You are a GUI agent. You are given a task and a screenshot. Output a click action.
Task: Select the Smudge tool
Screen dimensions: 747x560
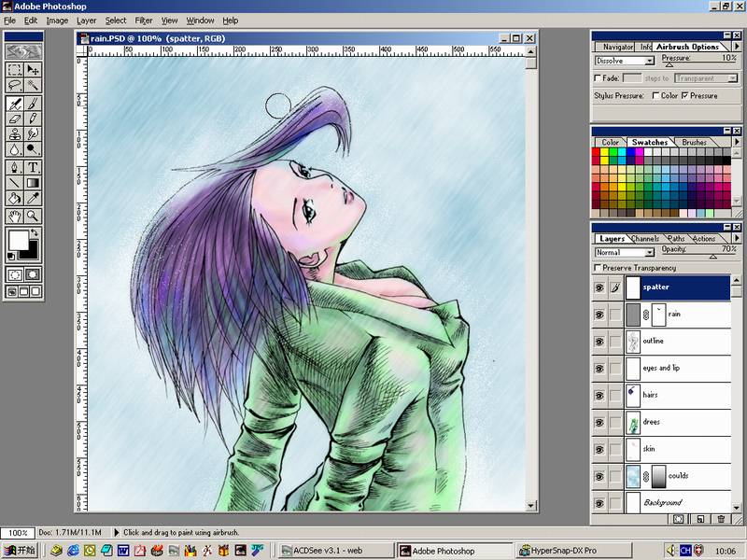tap(33, 133)
